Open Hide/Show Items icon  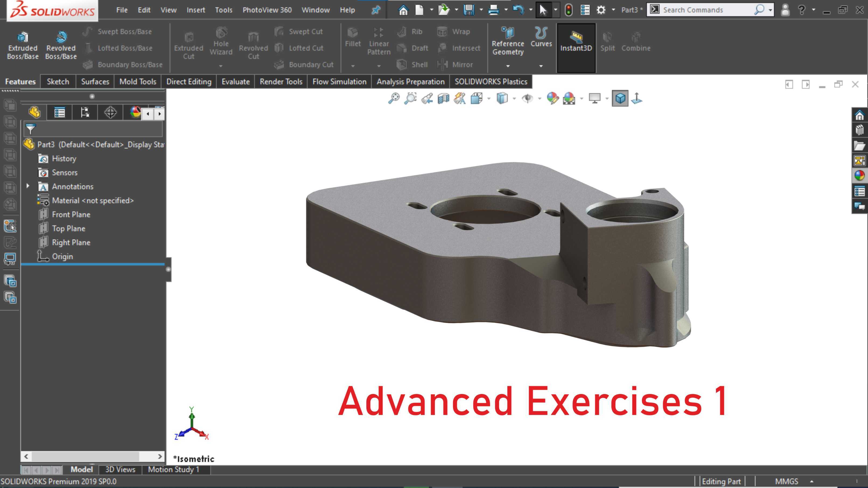[x=527, y=98]
